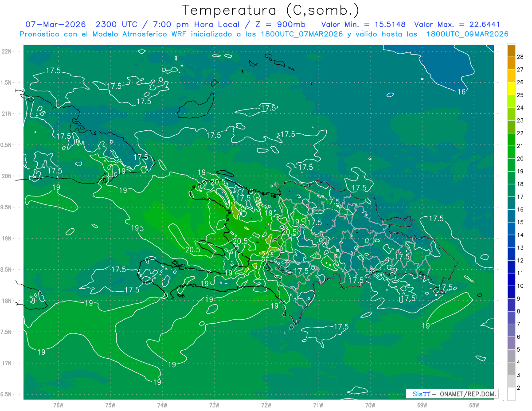The width and height of the screenshot is (532, 411).
Task: Click the 72W longitude axis label
Action: click(x=266, y=405)
